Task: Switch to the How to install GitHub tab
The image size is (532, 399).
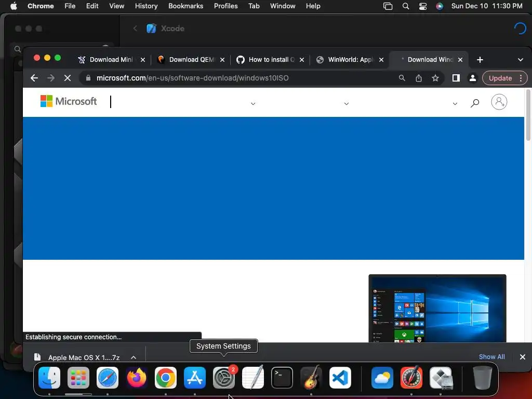Action: (271, 60)
